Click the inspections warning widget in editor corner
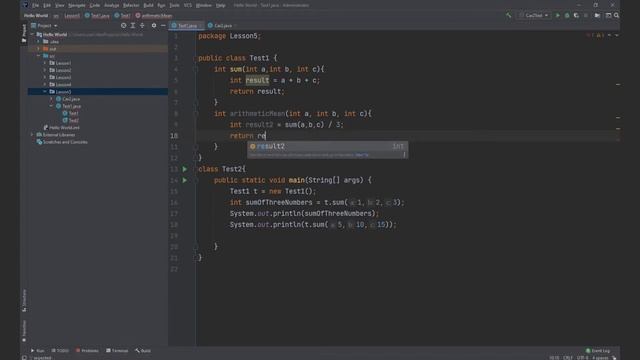Image resolution: width=640 pixels, height=360 pixels. click(596, 36)
